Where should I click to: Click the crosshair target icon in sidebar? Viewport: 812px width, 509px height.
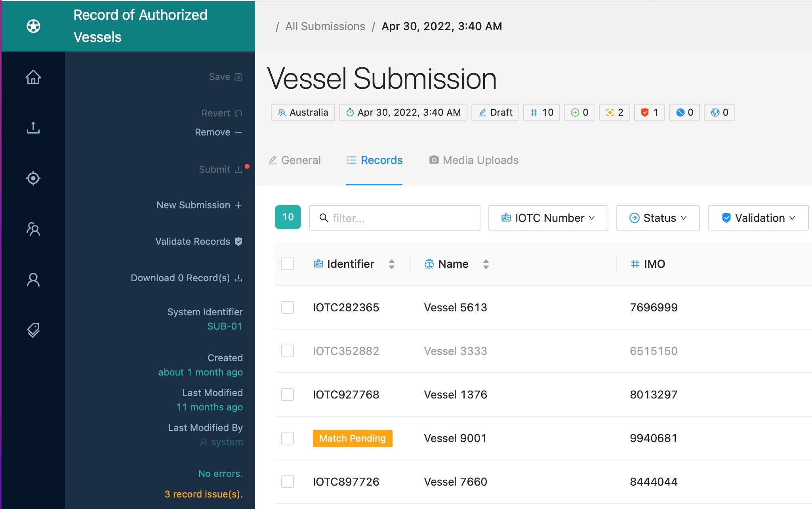tap(33, 178)
